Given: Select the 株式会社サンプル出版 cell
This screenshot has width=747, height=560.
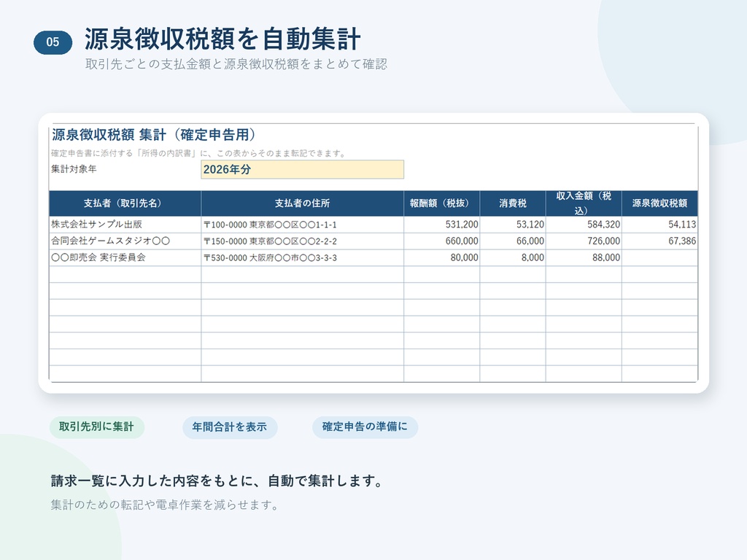Looking at the screenshot, I should pyautogui.click(x=125, y=225).
